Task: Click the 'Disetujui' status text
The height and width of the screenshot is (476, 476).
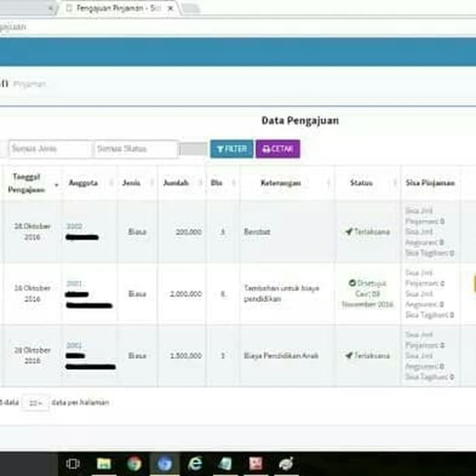Action: [x=371, y=284]
